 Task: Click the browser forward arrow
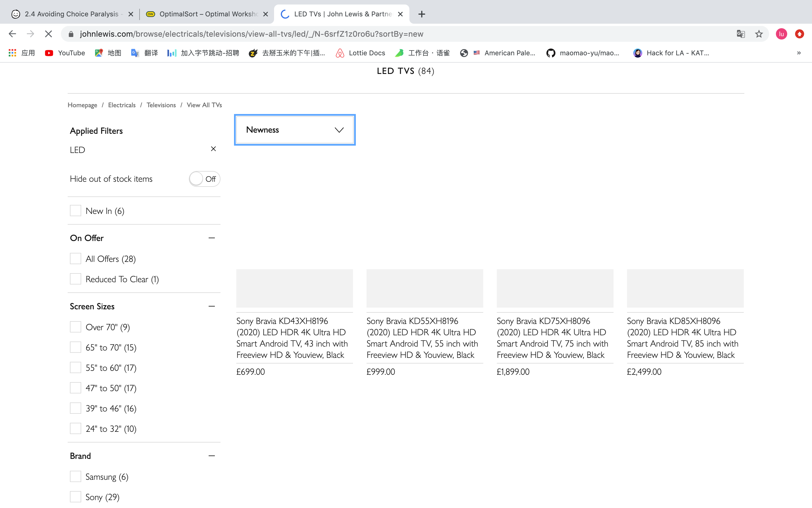tap(30, 34)
